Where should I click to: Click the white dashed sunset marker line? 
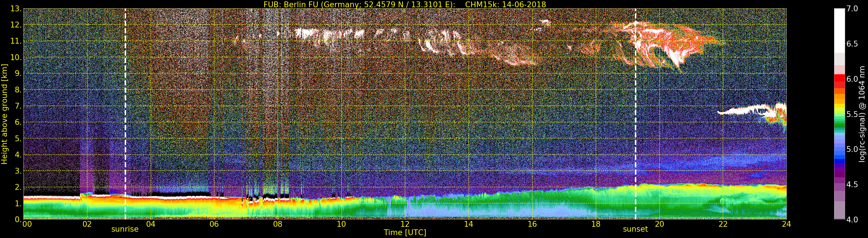(x=635, y=114)
